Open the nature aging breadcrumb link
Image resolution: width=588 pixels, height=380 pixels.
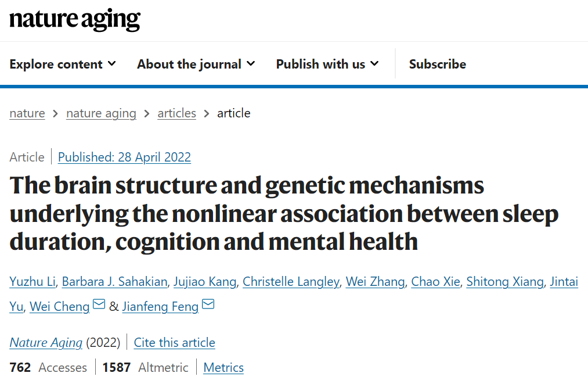pyautogui.click(x=101, y=113)
